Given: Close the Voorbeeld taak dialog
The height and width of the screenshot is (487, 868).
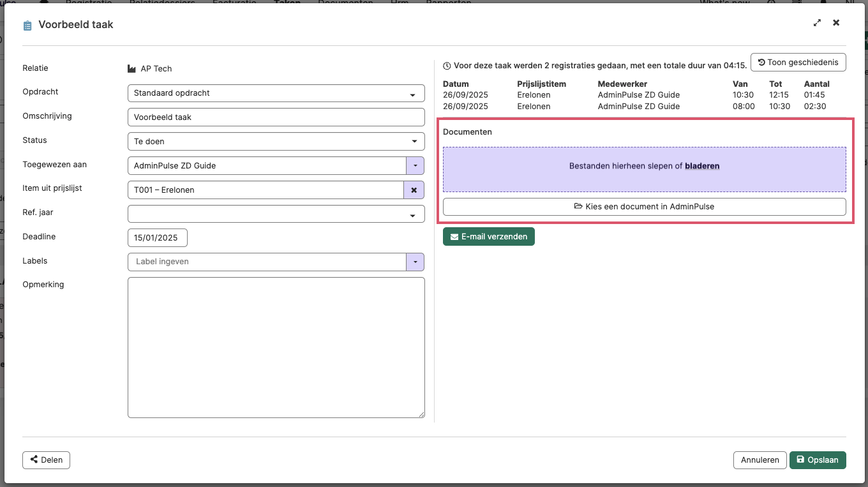Looking at the screenshot, I should click(836, 23).
